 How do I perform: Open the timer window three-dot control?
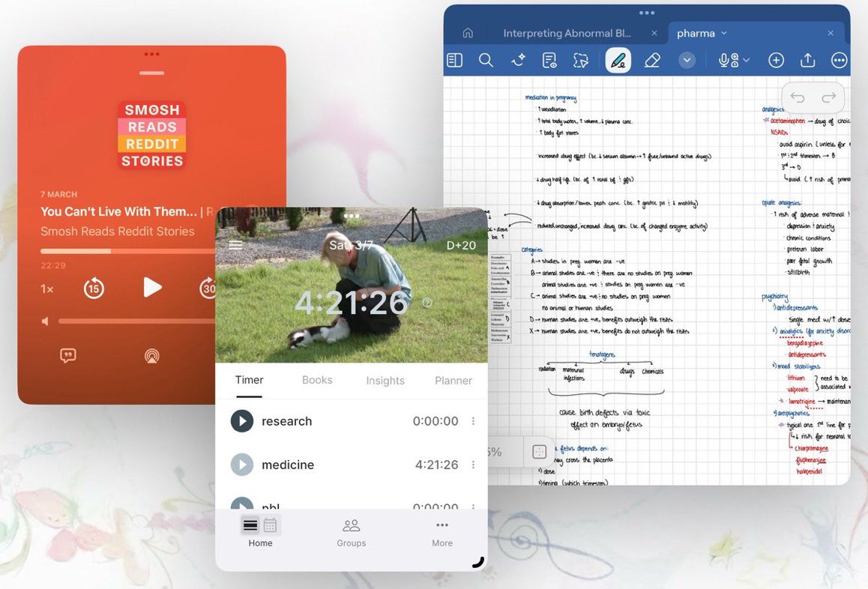click(352, 216)
